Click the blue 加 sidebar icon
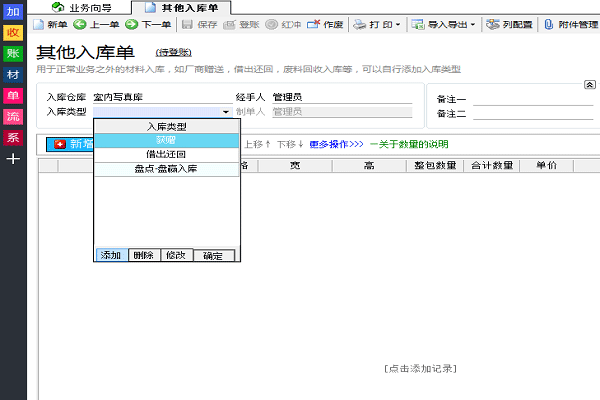Viewport: 600px width, 400px height. pyautogui.click(x=13, y=11)
